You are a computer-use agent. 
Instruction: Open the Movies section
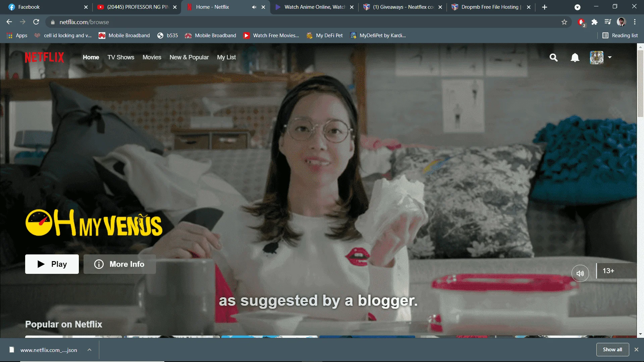click(152, 57)
